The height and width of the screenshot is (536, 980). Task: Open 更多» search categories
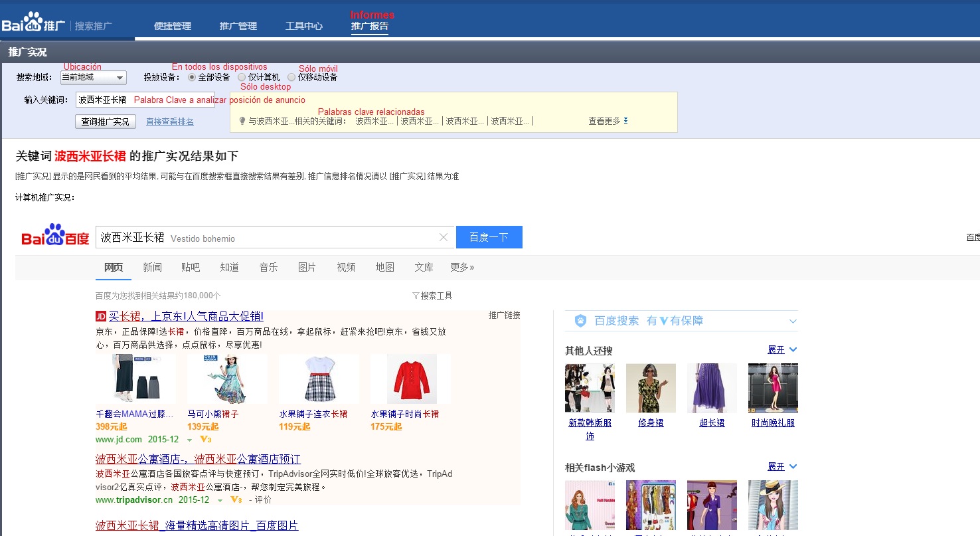[462, 267]
